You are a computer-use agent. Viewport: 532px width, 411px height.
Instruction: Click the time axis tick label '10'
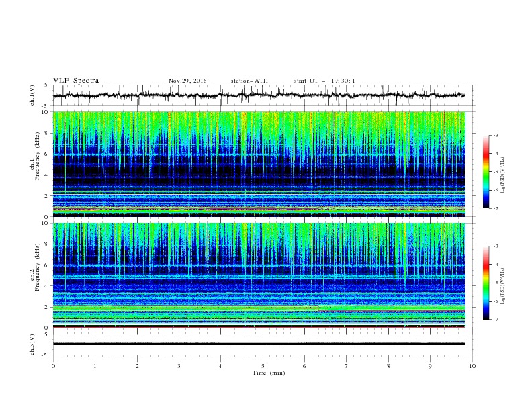tap(472, 366)
